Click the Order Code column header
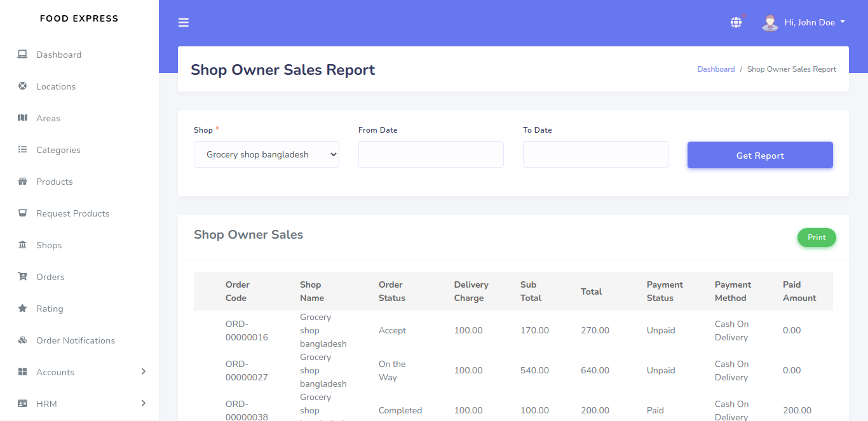The width and height of the screenshot is (868, 421). pyautogui.click(x=237, y=291)
